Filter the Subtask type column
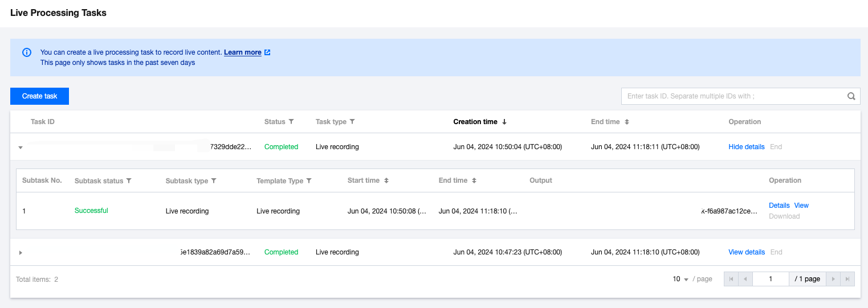The height and width of the screenshot is (308, 868). (x=214, y=181)
